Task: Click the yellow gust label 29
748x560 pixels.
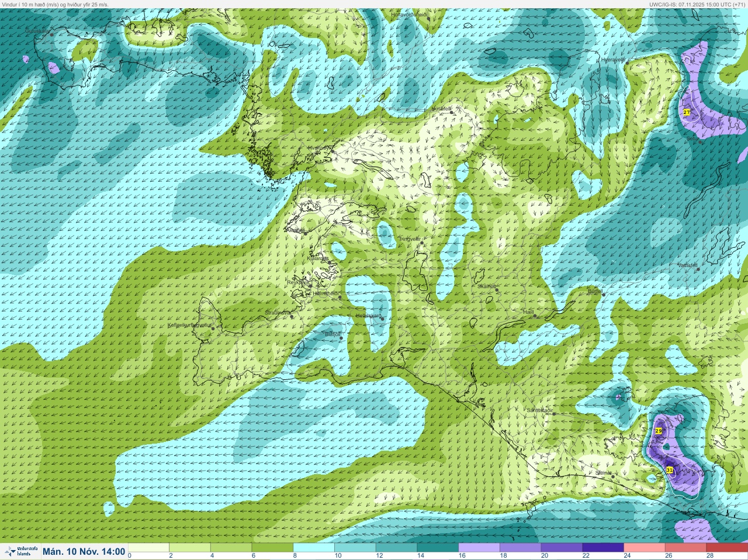Action: 659,431
